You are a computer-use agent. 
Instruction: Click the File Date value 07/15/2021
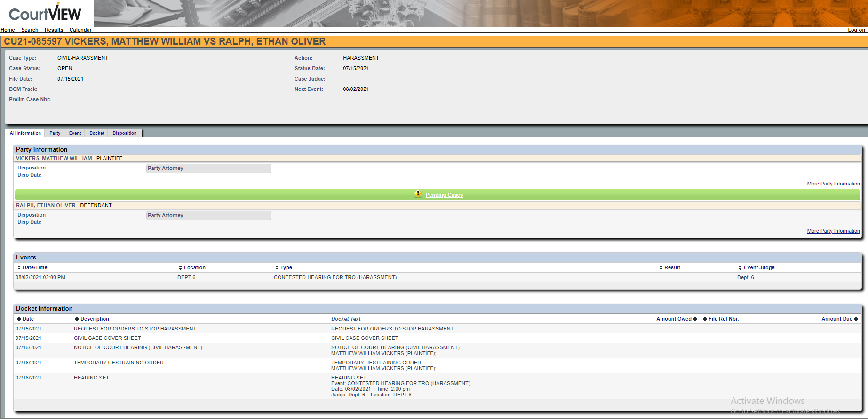71,79
